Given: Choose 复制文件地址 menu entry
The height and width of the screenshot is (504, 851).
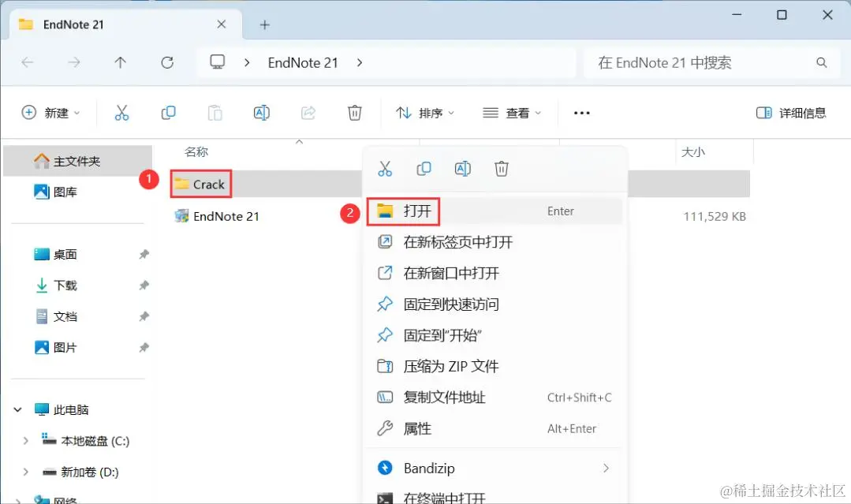Looking at the screenshot, I should (x=495, y=397).
